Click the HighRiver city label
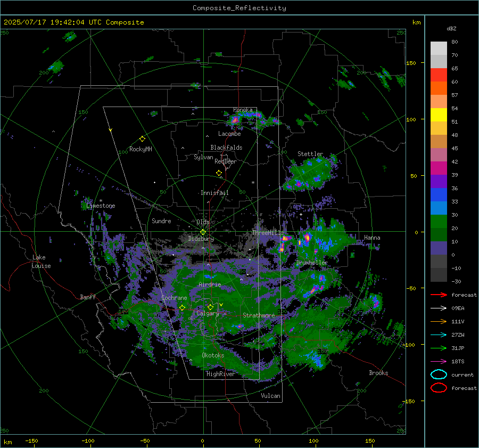479x448 pixels. [221, 374]
